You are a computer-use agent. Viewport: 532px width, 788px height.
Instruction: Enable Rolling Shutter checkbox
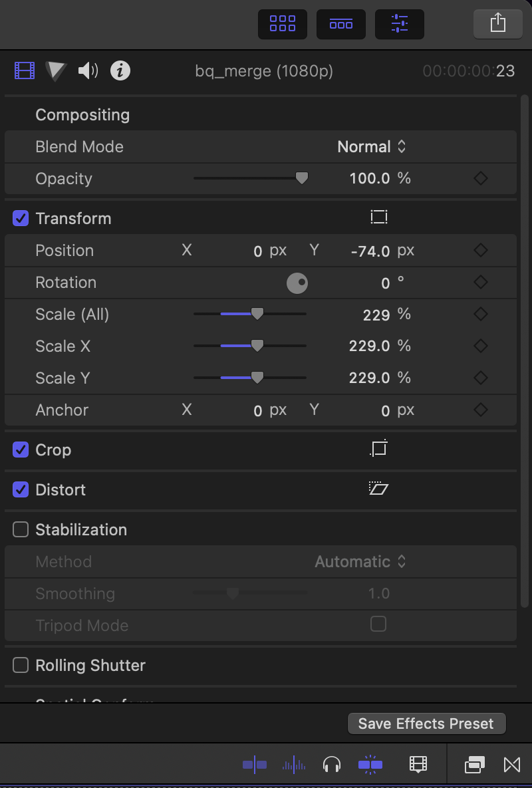click(21, 665)
